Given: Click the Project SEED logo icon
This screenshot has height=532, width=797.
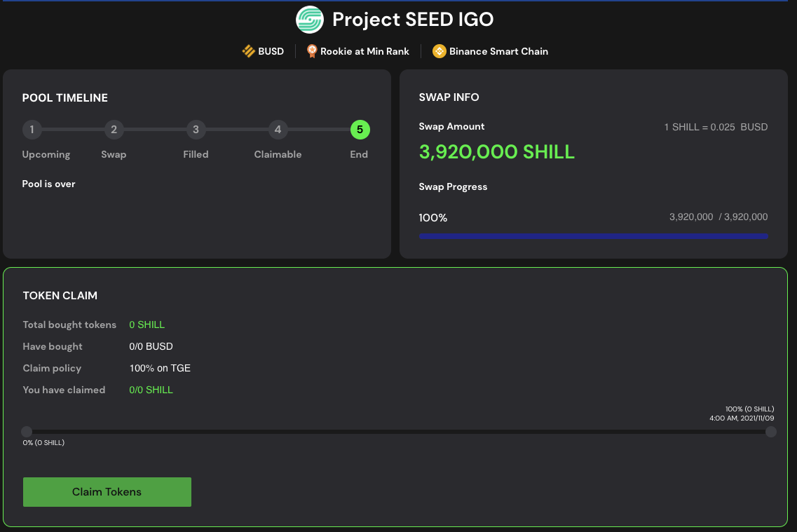Looking at the screenshot, I should (309, 20).
